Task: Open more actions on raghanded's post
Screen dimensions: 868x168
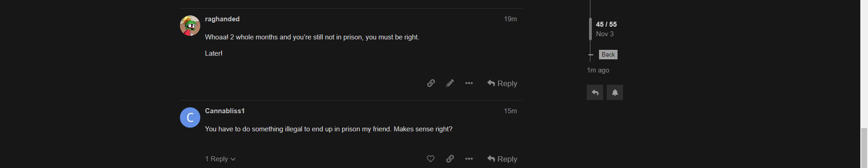Action: (469, 83)
